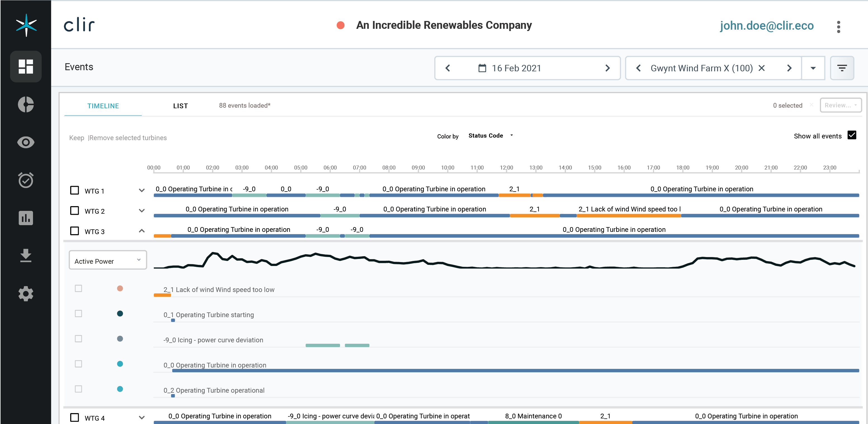Check the WTG 4 checkbox

tap(74, 418)
